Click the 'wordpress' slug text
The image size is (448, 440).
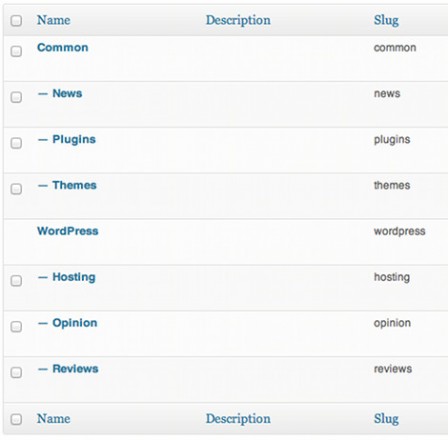click(x=400, y=232)
